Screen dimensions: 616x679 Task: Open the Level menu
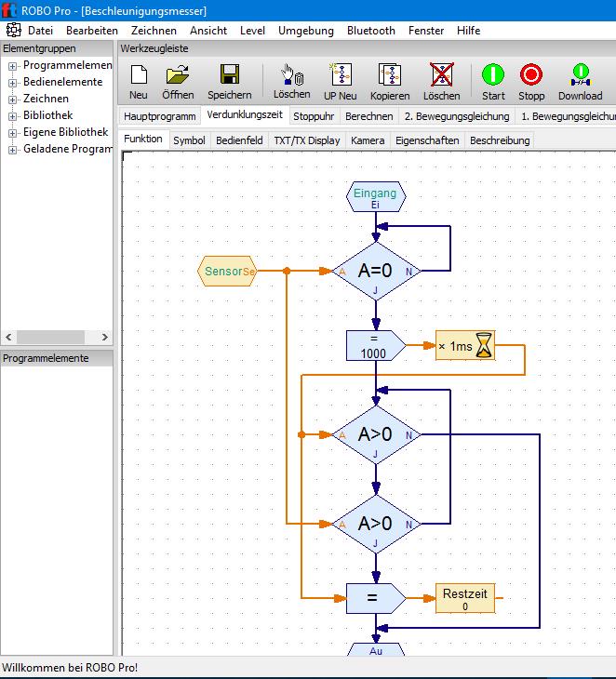pyautogui.click(x=252, y=31)
